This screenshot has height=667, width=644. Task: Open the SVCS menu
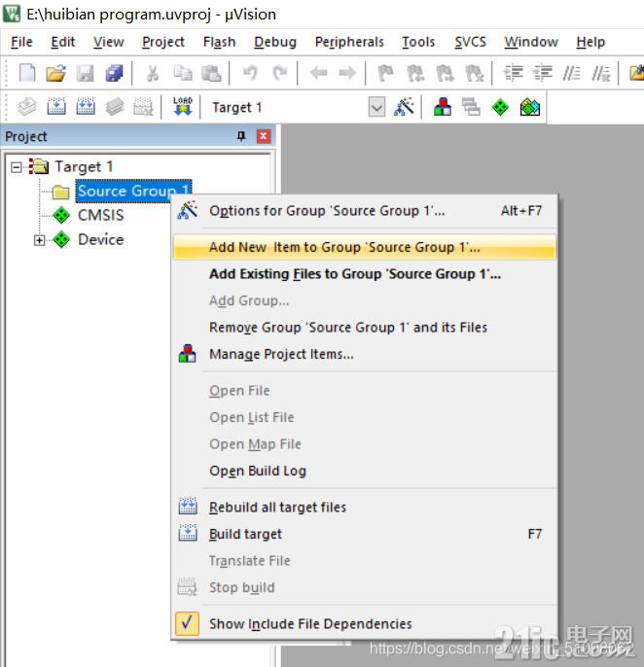click(x=470, y=42)
